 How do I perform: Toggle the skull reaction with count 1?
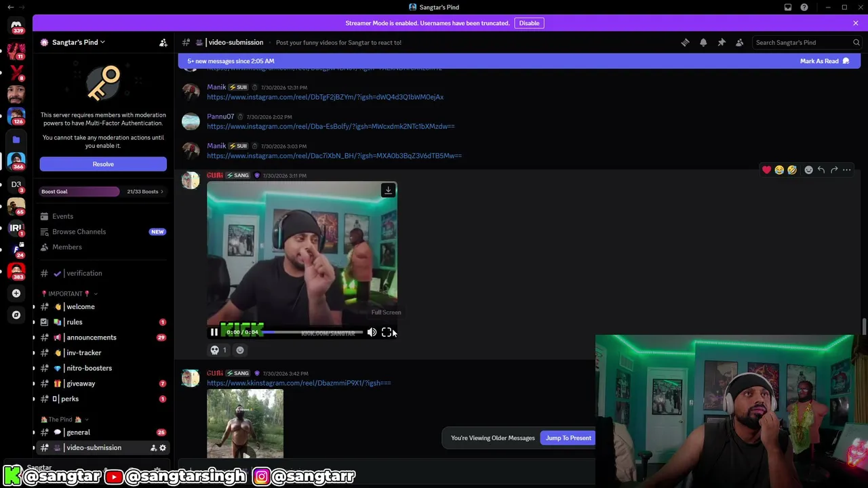point(219,350)
